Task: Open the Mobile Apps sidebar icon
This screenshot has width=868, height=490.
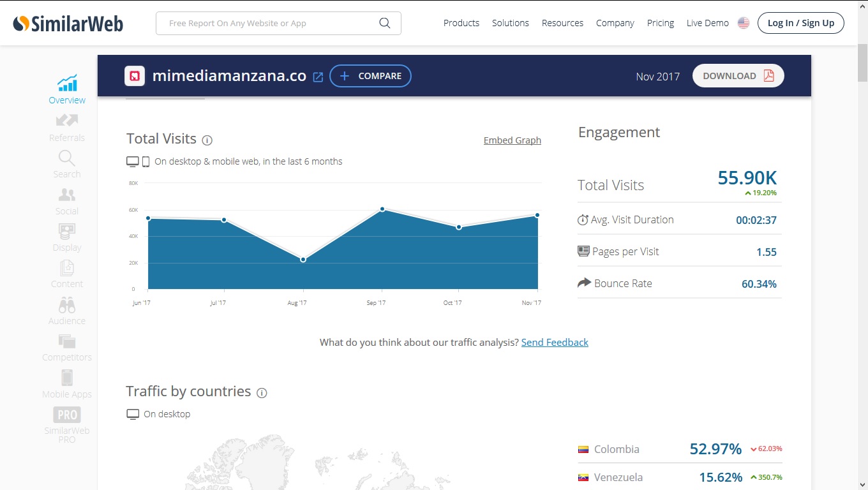Action: pos(67,378)
